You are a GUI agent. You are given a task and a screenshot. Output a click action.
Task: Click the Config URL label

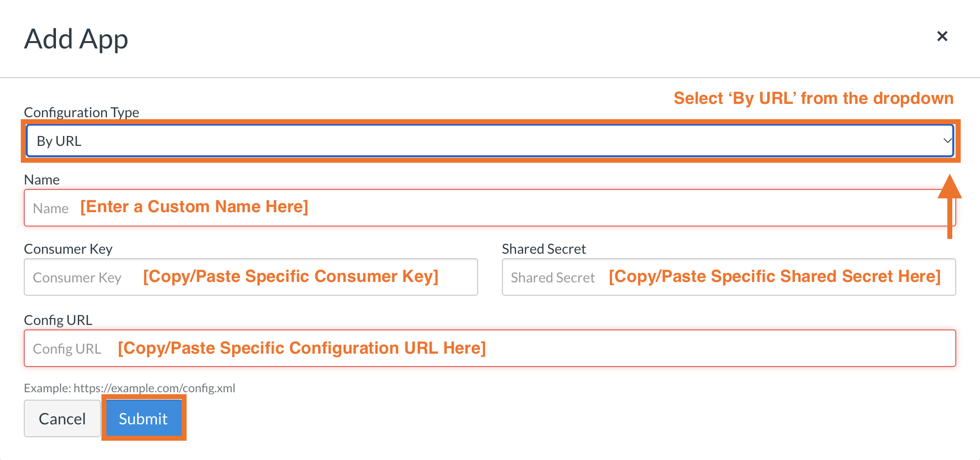click(58, 320)
